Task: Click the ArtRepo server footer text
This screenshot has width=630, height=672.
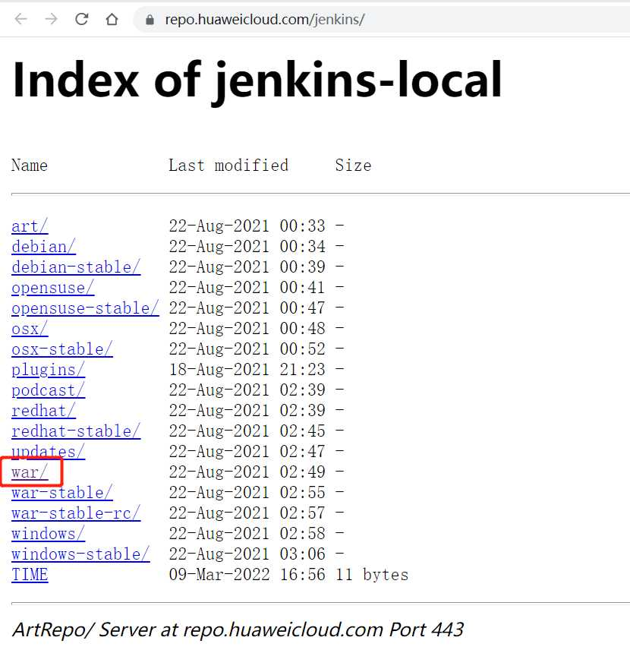Action: pos(238,630)
